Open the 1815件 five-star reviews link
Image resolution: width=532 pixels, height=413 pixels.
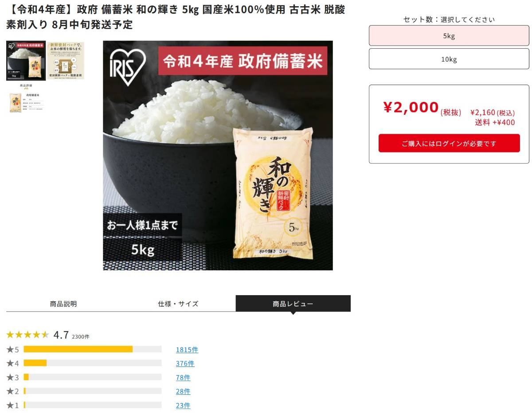click(x=187, y=350)
